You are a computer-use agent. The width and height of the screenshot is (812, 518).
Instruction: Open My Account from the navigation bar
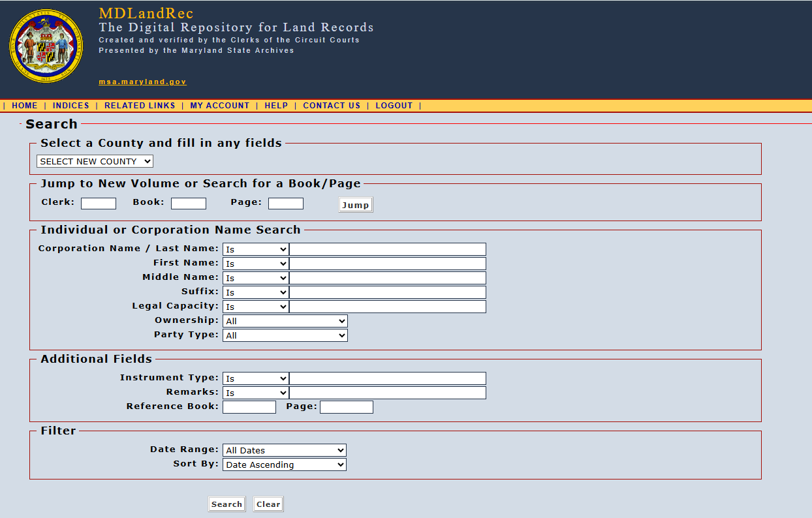point(219,106)
